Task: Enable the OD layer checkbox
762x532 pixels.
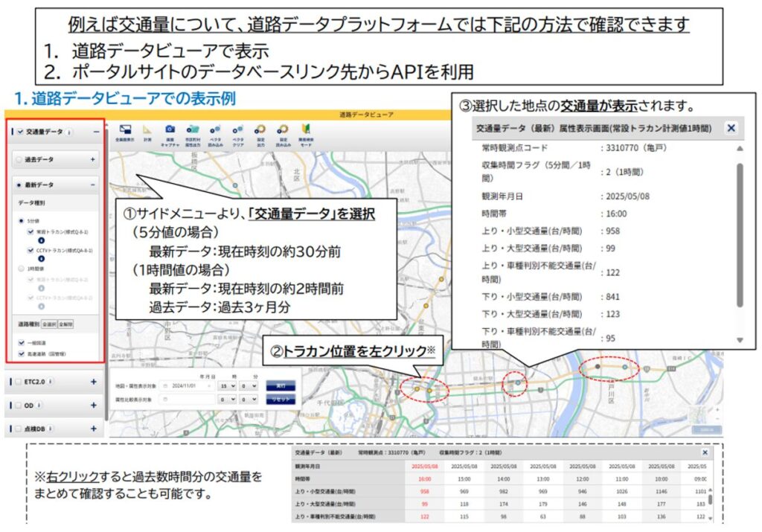Action: point(19,406)
